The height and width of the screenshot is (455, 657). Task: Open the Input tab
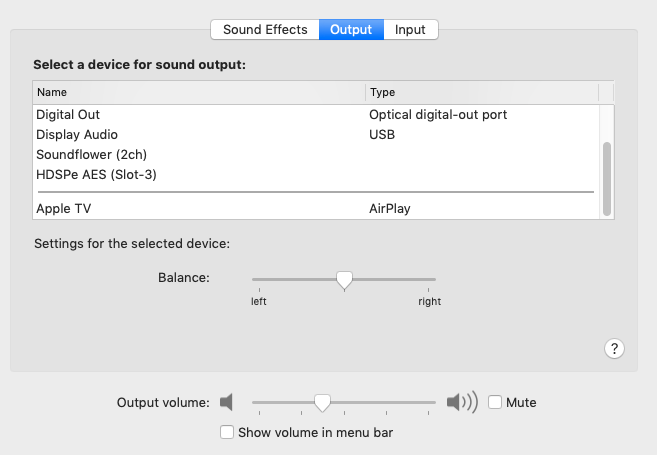coord(410,29)
